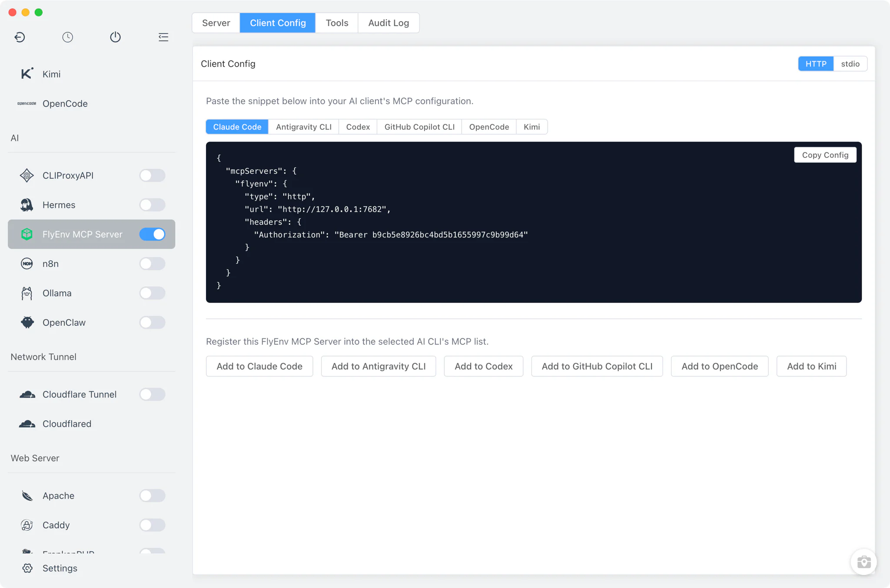This screenshot has width=890, height=588.
Task: Click the Cloudflared cloud icon
Action: [x=27, y=424]
